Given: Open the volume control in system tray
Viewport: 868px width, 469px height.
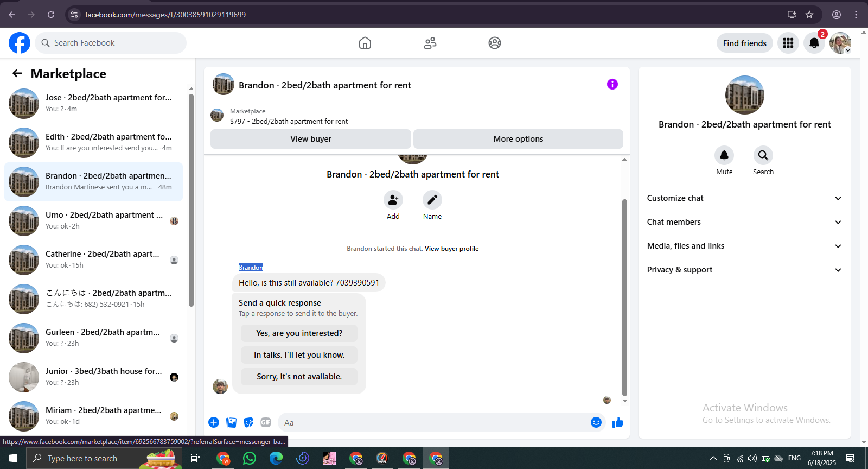Looking at the screenshot, I should 752,458.
